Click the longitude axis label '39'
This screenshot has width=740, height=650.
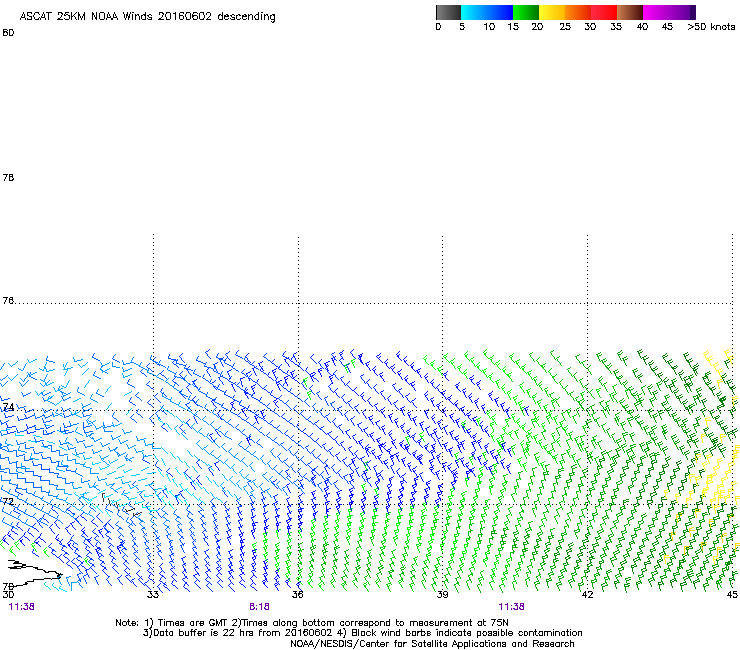[442, 595]
